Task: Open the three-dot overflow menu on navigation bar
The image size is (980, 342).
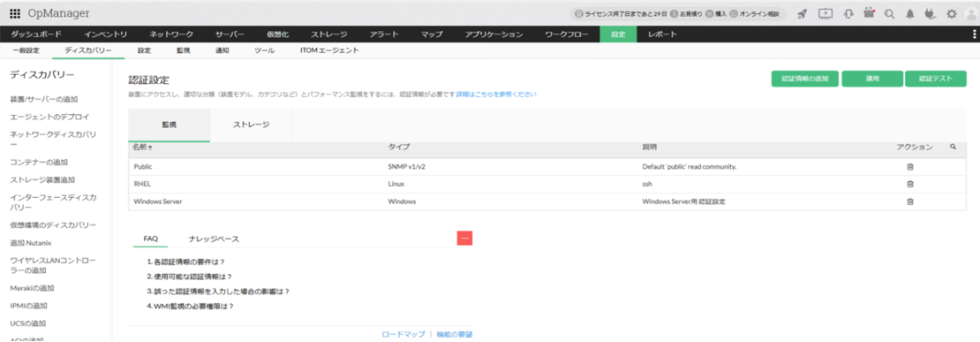Action: pyautogui.click(x=974, y=34)
